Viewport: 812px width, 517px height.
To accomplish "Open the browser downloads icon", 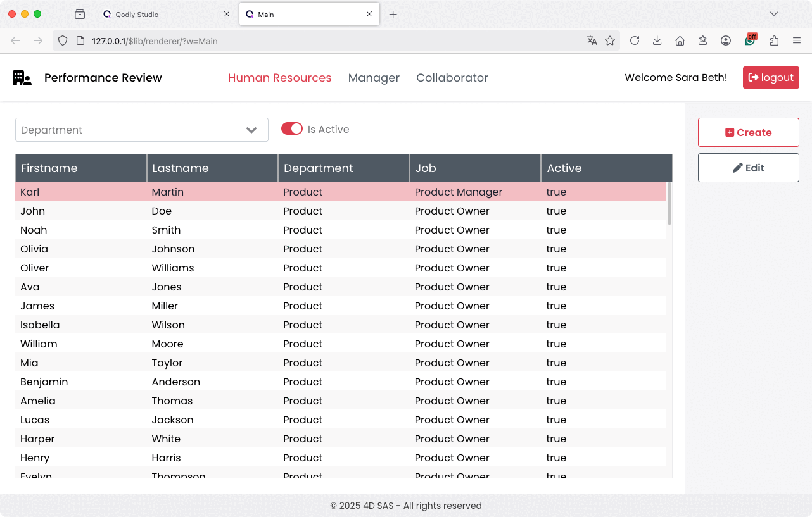I will pyautogui.click(x=657, y=40).
